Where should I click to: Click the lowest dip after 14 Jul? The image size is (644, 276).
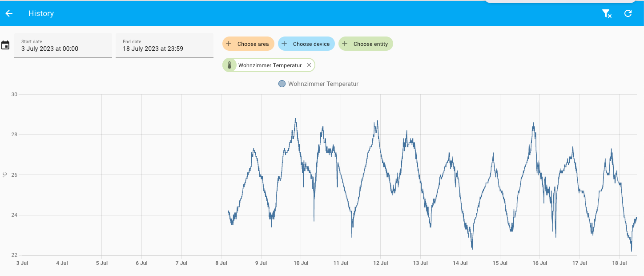(472, 248)
